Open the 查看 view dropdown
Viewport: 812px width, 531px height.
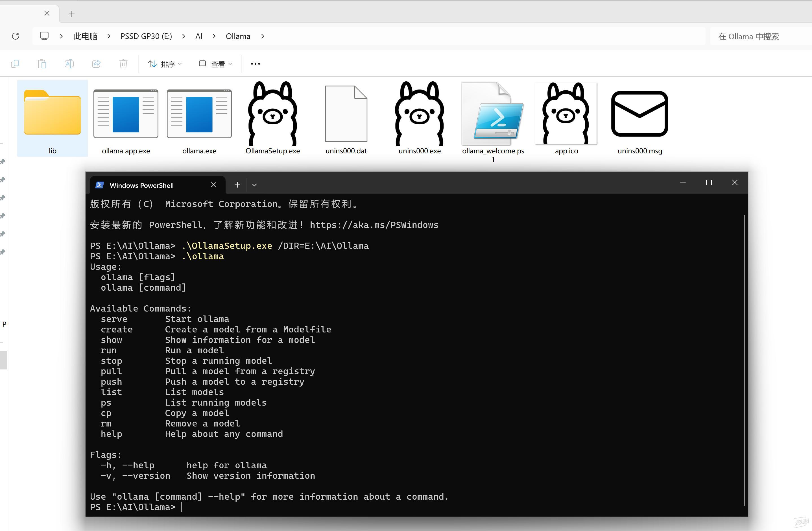[x=215, y=64]
